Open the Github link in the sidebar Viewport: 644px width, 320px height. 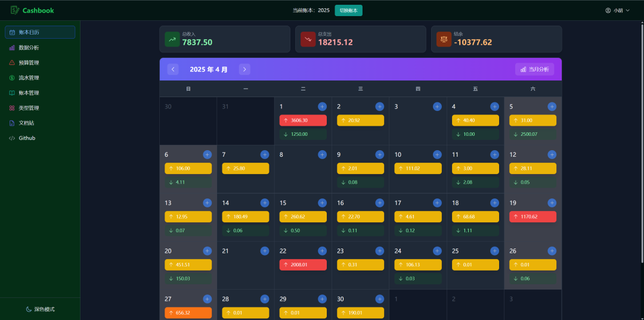point(26,138)
